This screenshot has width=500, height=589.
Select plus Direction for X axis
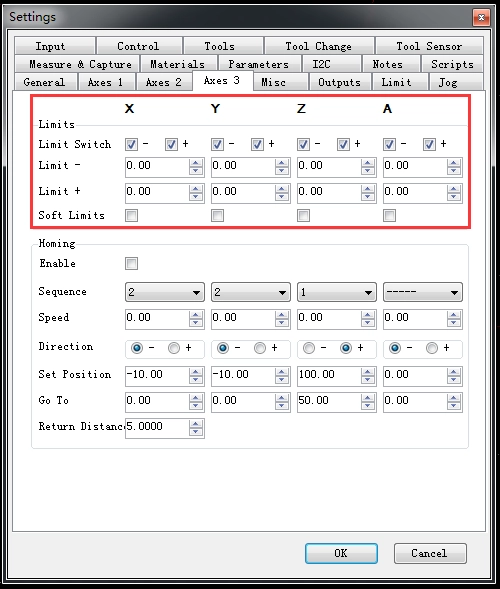(x=174, y=348)
